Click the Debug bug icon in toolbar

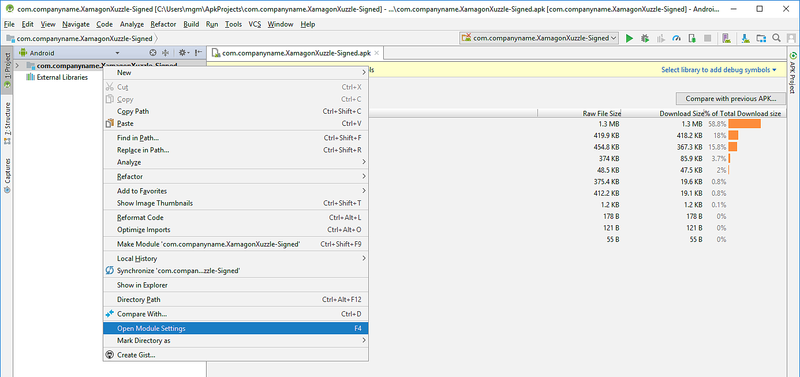click(x=645, y=38)
